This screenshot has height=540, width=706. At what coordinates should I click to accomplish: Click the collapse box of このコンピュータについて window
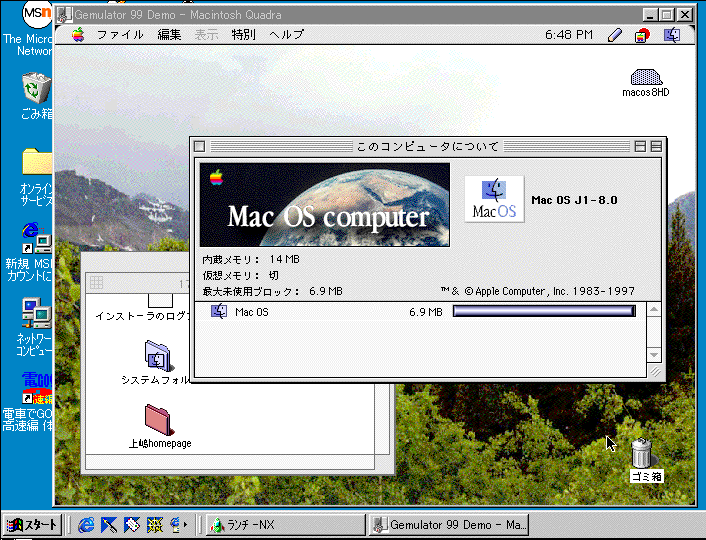[656, 146]
